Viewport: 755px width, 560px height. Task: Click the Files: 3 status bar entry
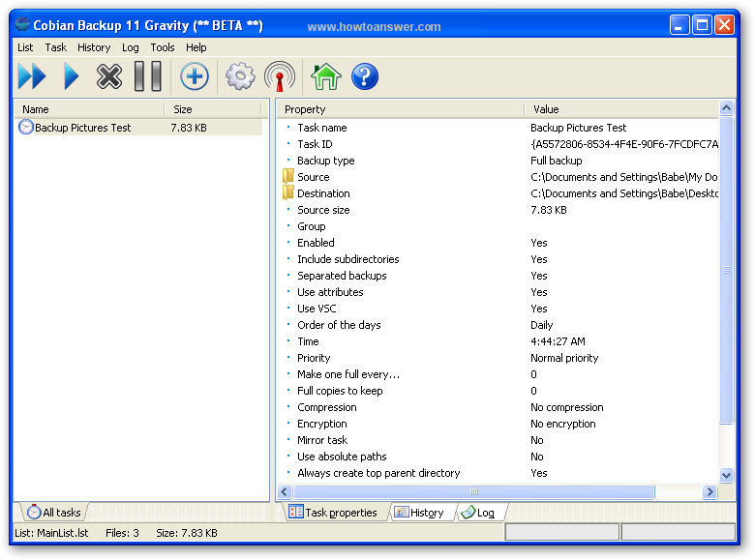[122, 533]
